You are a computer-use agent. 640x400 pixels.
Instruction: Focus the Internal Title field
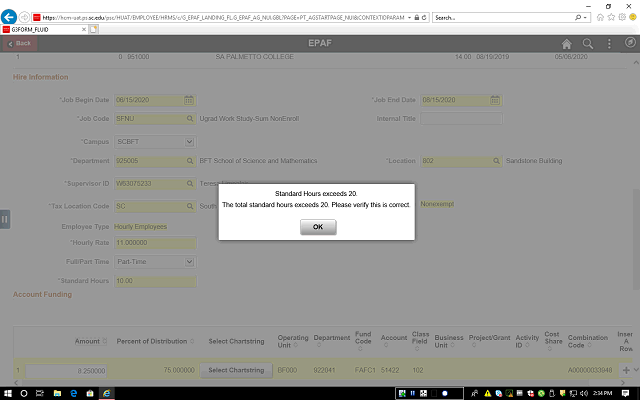tap(461, 119)
